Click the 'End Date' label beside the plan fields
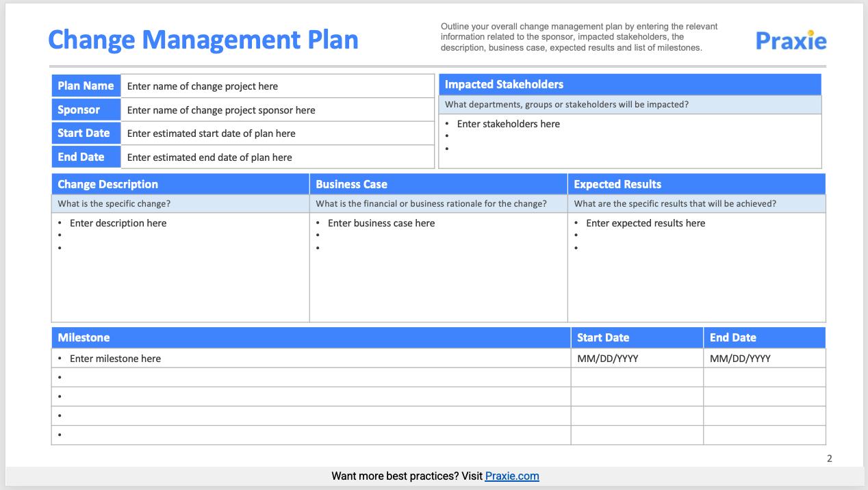Viewport: 868px width, 490px height. point(86,157)
